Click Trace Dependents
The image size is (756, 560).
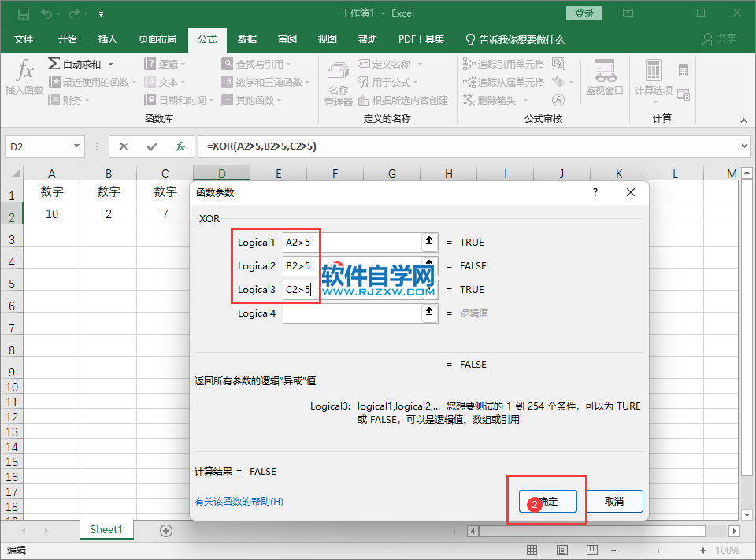coord(503,83)
